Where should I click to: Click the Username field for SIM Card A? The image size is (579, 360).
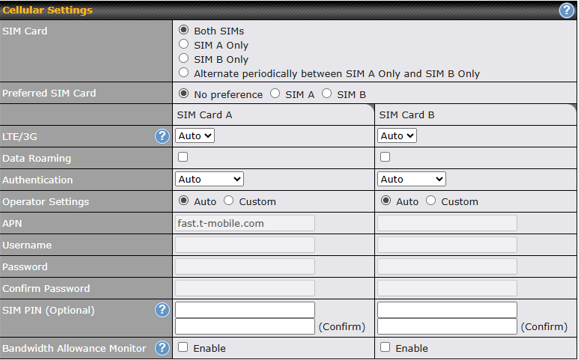coord(245,245)
